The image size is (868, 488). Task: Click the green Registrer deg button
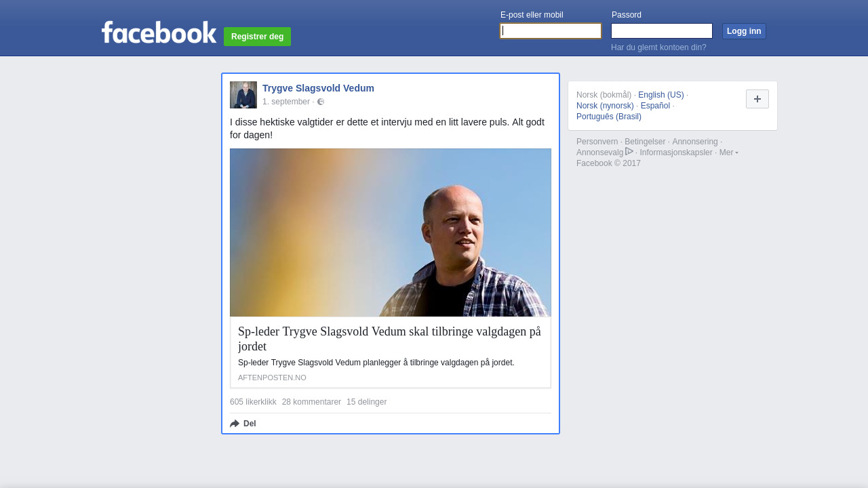(257, 37)
